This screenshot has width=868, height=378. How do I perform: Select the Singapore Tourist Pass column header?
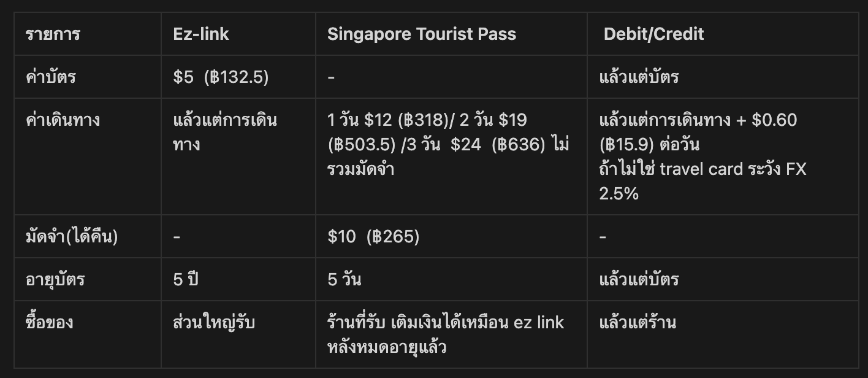[x=422, y=34]
